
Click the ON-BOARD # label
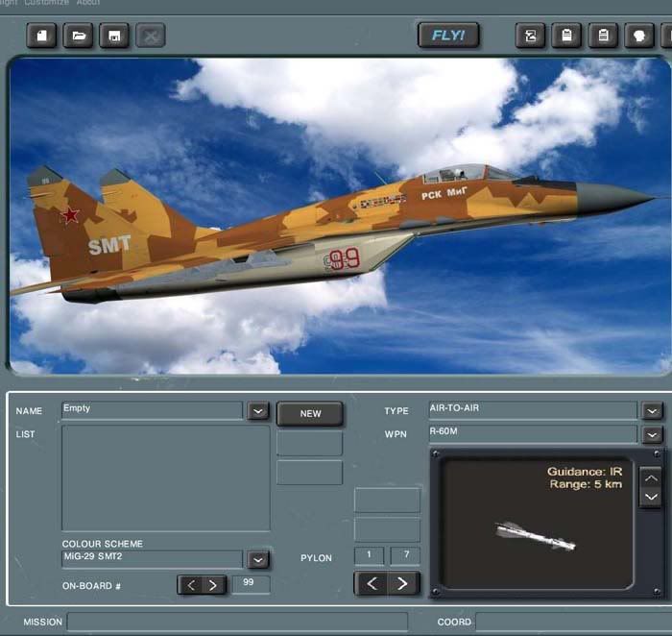(91, 586)
